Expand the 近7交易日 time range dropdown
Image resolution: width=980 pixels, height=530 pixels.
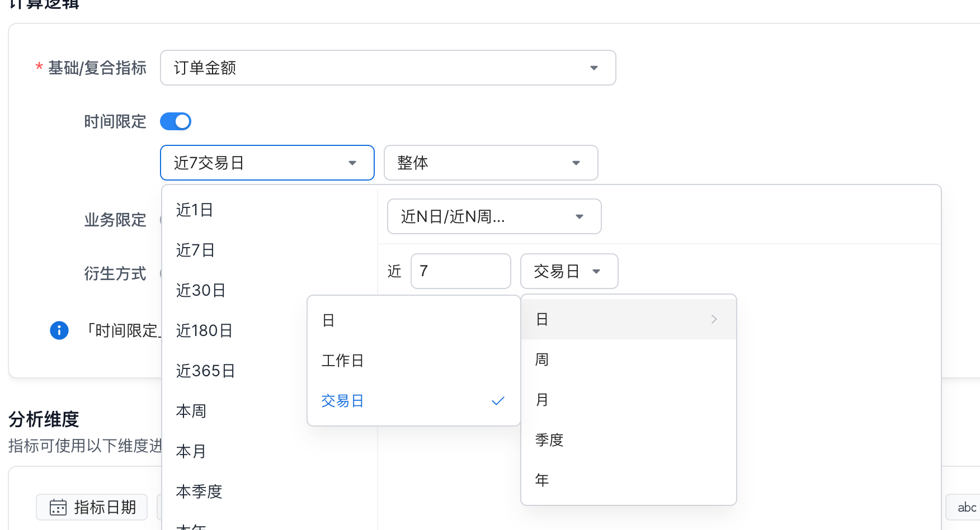pos(267,163)
